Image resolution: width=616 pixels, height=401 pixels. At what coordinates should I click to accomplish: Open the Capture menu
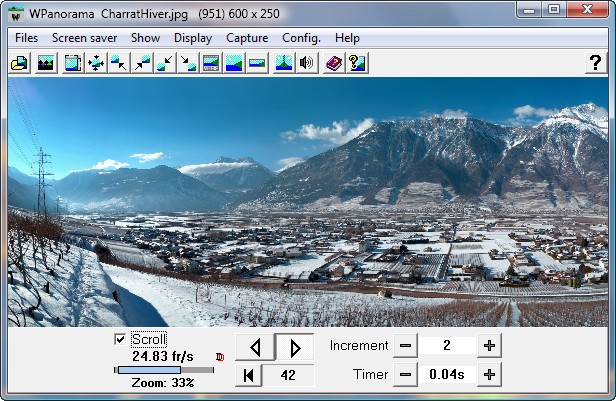[247, 38]
